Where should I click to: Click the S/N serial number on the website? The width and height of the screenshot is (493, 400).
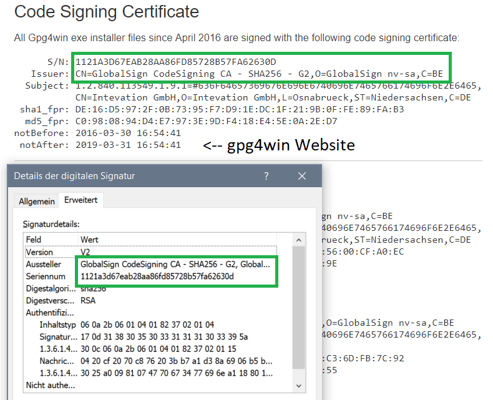point(176,62)
